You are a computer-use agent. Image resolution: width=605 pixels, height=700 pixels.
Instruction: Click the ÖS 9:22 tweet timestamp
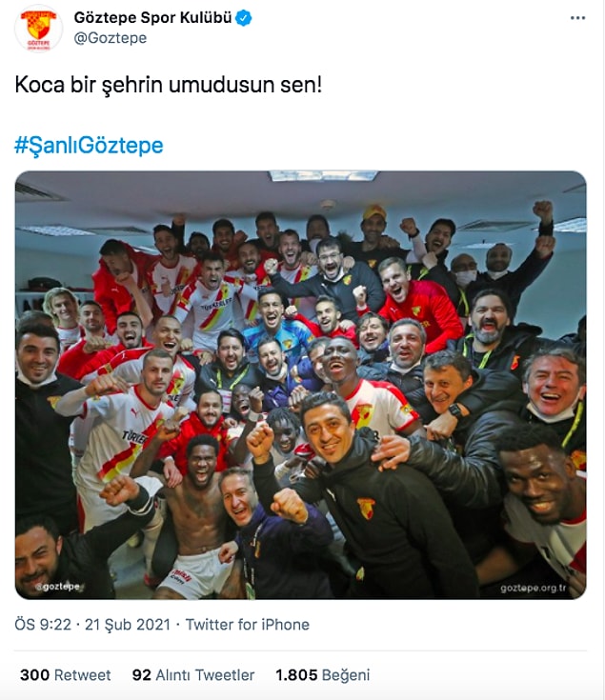(43, 624)
